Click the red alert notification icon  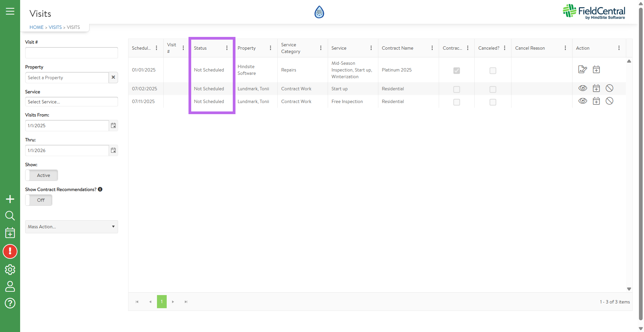10,251
